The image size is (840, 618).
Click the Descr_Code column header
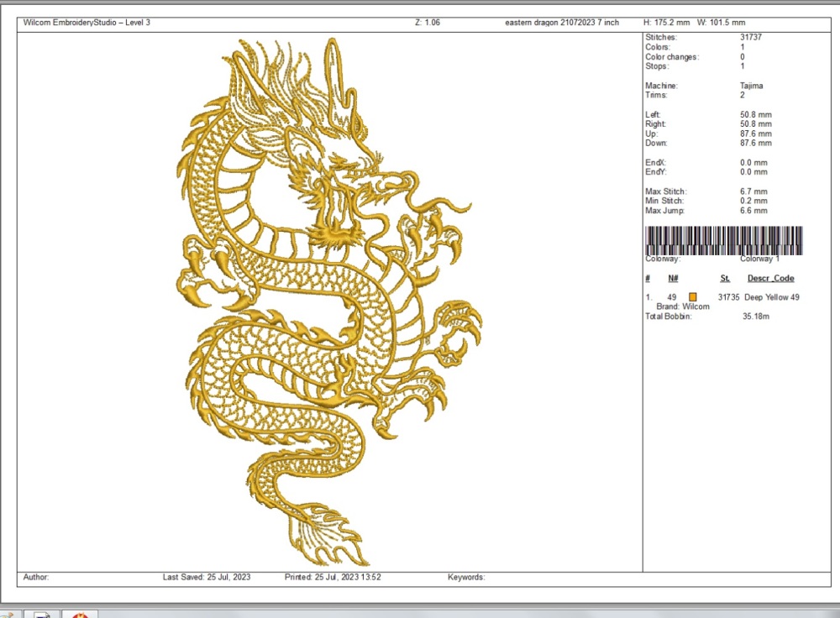[770, 278]
